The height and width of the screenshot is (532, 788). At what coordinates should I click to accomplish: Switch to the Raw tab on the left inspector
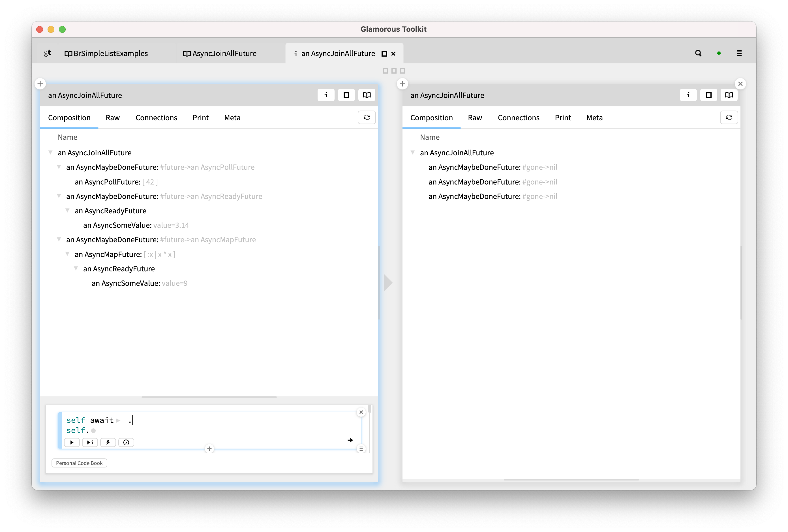click(112, 118)
